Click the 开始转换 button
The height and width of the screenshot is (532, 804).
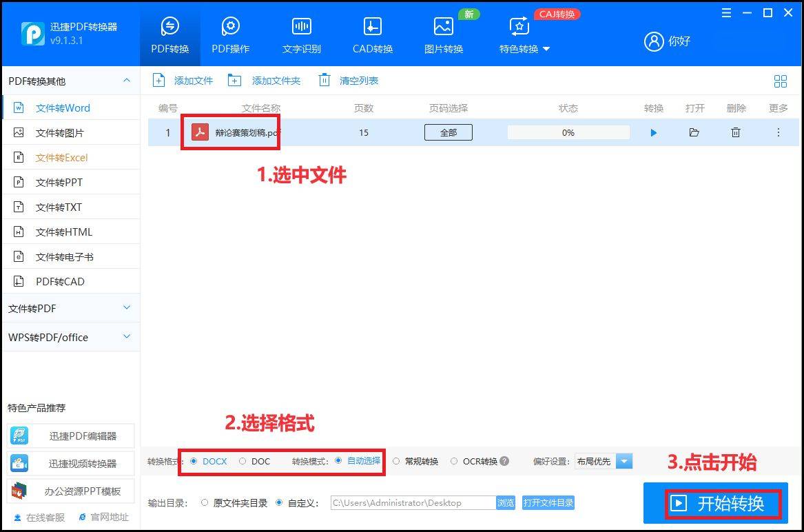722,503
